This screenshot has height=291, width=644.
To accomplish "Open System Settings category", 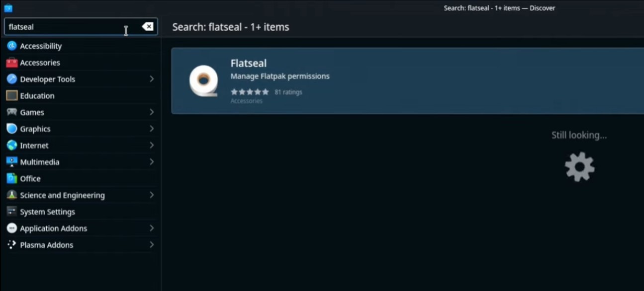I will point(47,212).
